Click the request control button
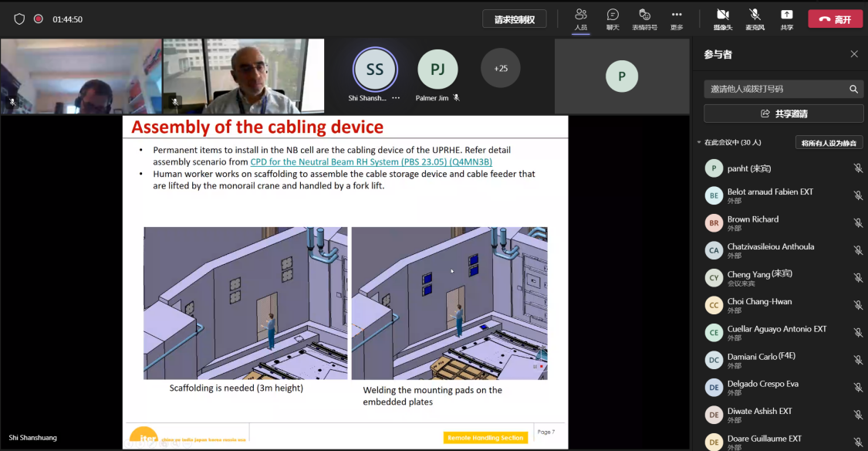The width and height of the screenshot is (868, 451). [515, 19]
